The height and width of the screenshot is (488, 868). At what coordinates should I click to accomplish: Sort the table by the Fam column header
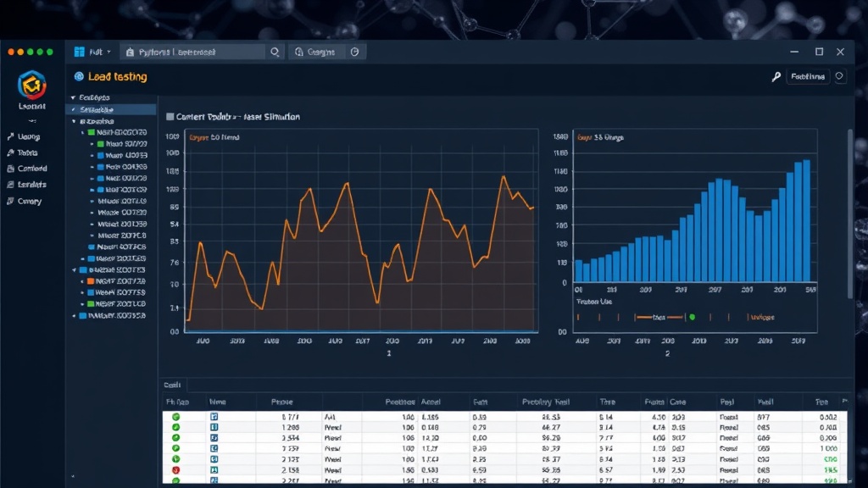[480, 402]
